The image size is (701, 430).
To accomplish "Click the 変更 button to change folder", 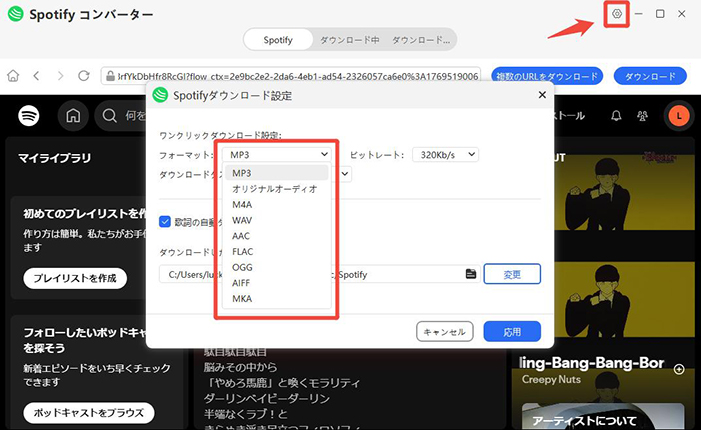I will click(x=512, y=274).
